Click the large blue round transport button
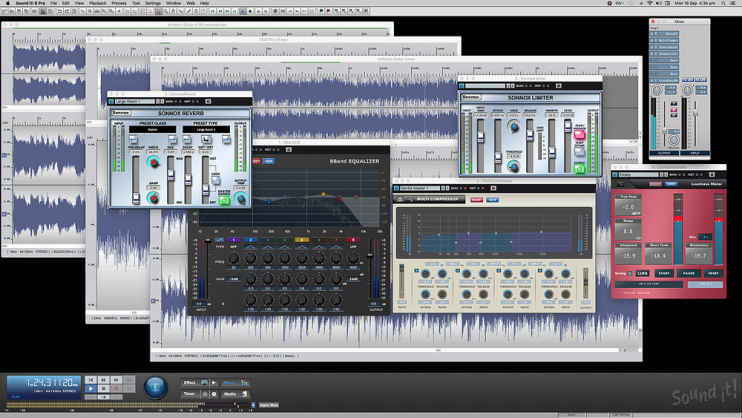The height and width of the screenshot is (418, 742). [156, 387]
